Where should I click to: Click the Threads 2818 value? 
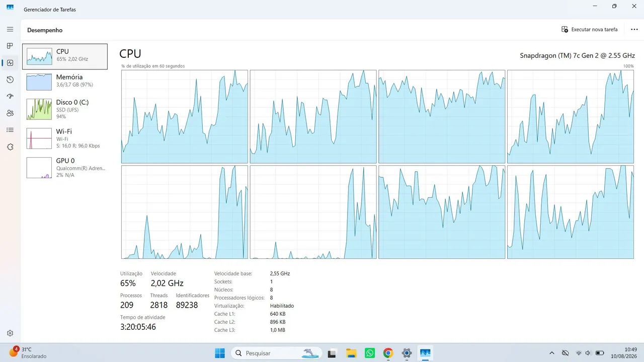click(x=159, y=305)
